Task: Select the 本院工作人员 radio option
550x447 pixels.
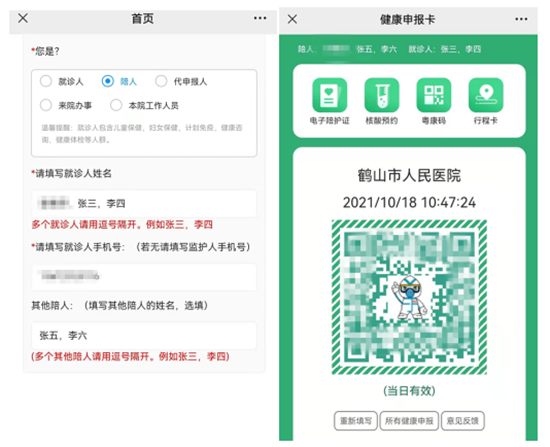Action: click(x=116, y=105)
